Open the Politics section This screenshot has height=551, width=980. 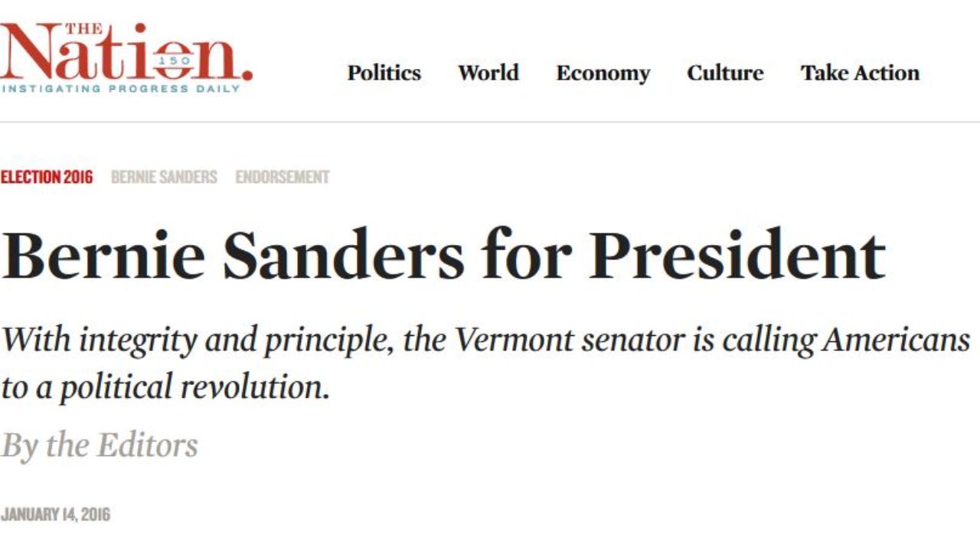[384, 73]
